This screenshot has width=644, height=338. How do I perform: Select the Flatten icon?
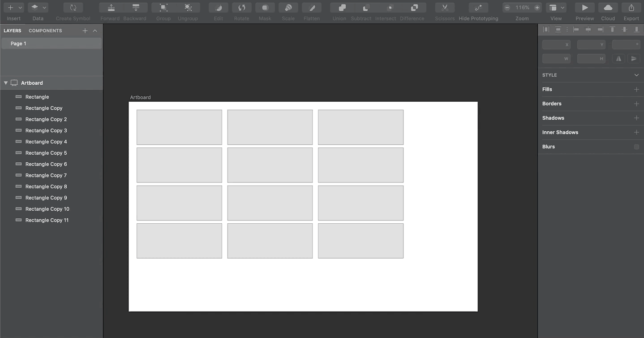(x=311, y=8)
